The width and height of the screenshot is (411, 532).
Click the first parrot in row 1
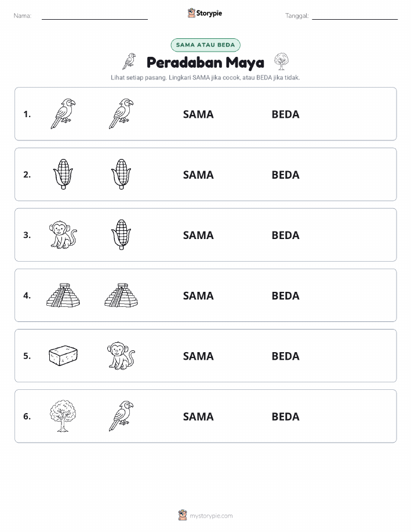[x=63, y=114]
